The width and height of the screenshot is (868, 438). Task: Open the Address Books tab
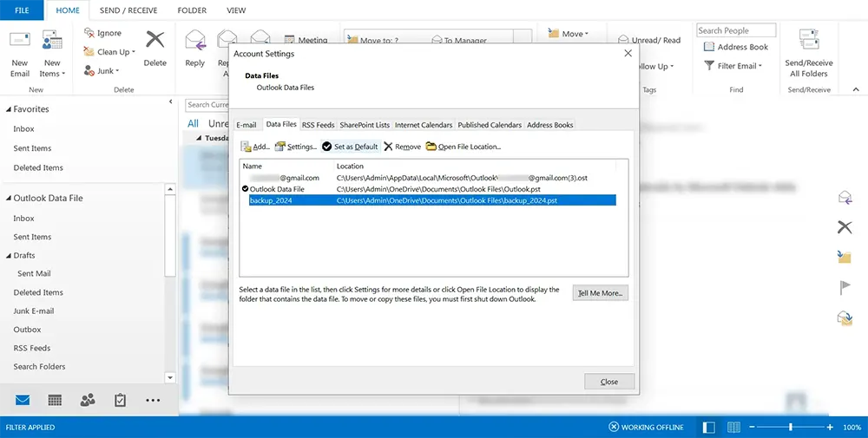pos(549,125)
